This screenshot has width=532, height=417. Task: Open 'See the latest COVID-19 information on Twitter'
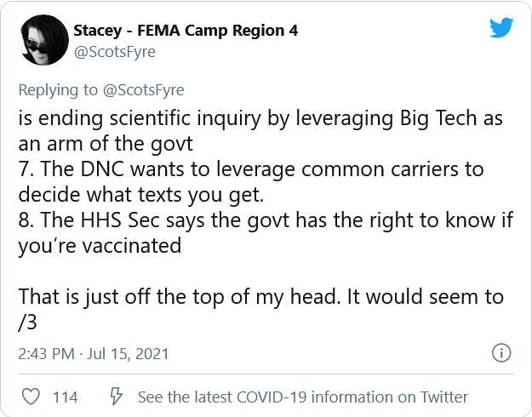[x=302, y=397]
